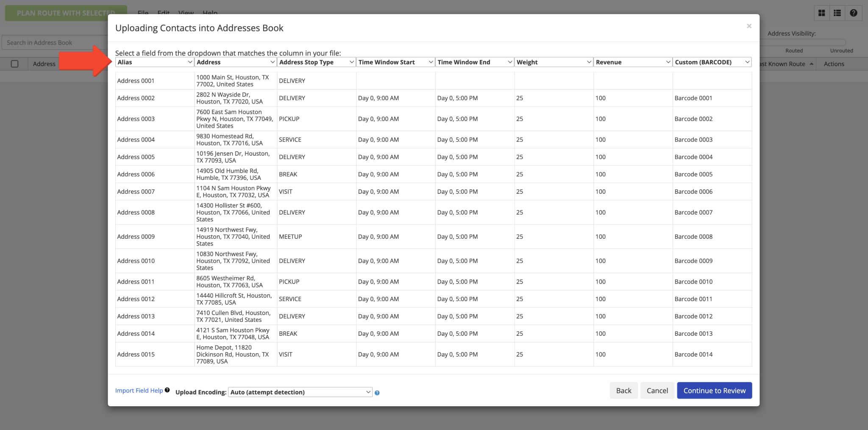The width and height of the screenshot is (868, 430).
Task: Click the blue encoding help icon
Action: point(377,393)
